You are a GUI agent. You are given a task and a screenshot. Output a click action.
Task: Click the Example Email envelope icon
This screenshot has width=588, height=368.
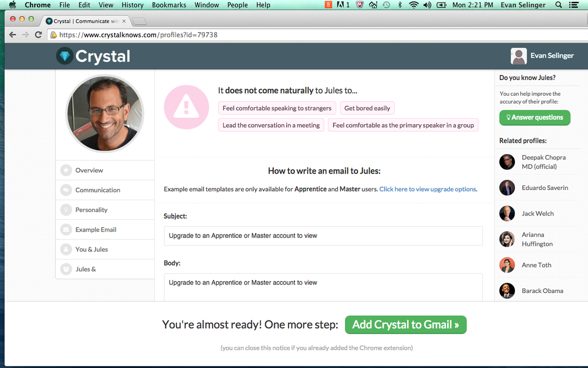(66, 230)
